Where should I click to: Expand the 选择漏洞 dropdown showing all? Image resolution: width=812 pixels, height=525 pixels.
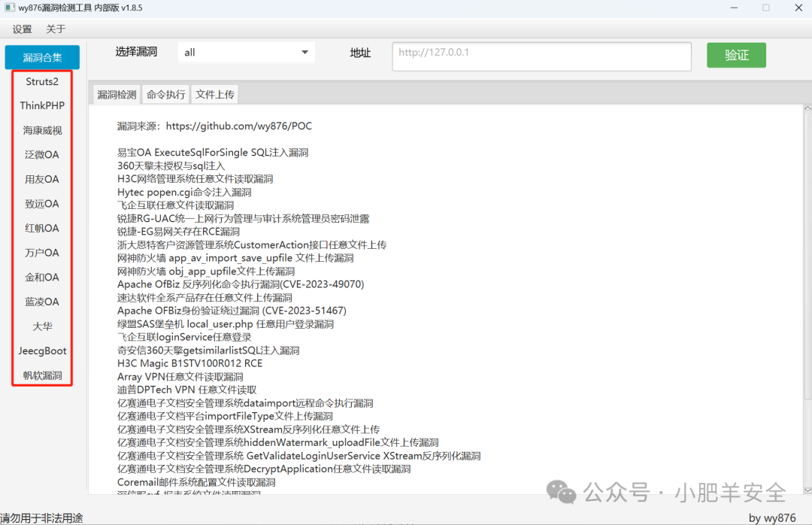point(246,53)
